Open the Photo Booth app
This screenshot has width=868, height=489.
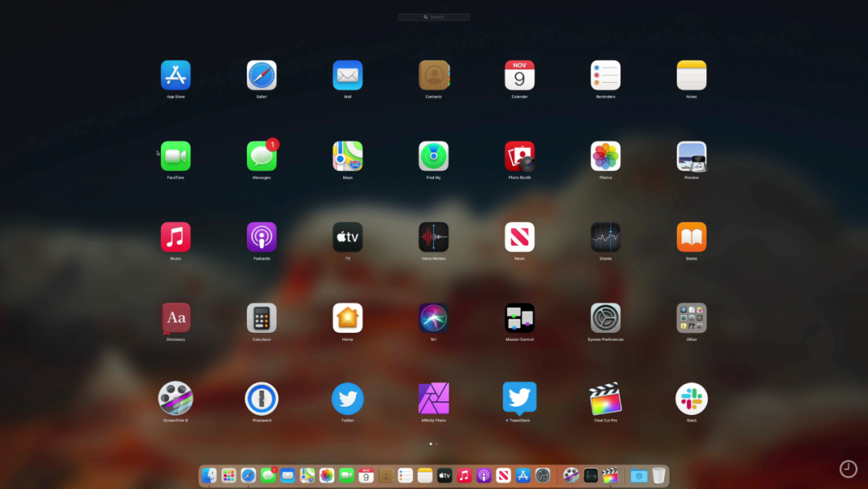pos(519,156)
